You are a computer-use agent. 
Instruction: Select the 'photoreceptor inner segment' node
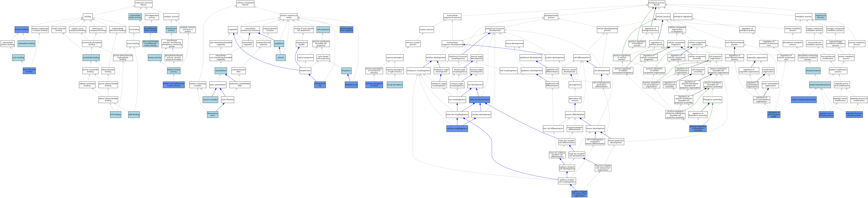coord(346,30)
